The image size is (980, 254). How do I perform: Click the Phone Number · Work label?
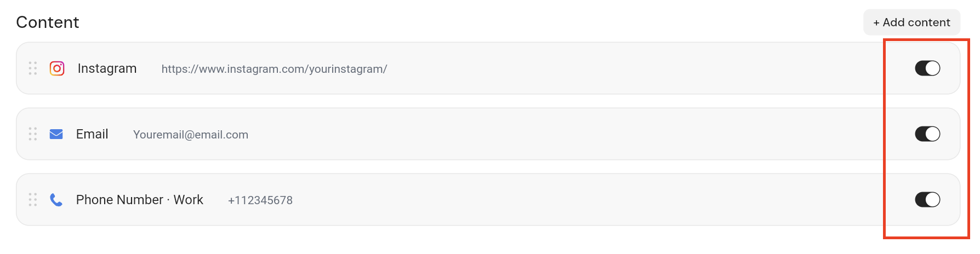[140, 200]
